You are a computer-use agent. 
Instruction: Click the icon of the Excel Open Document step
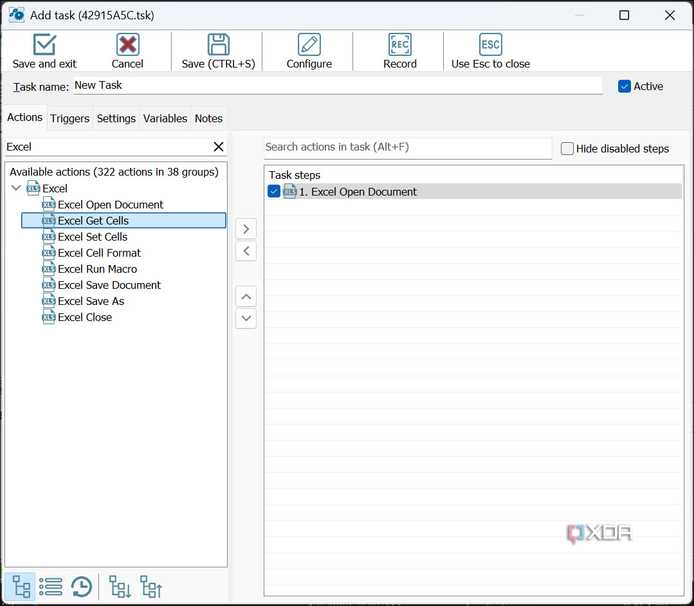290,192
